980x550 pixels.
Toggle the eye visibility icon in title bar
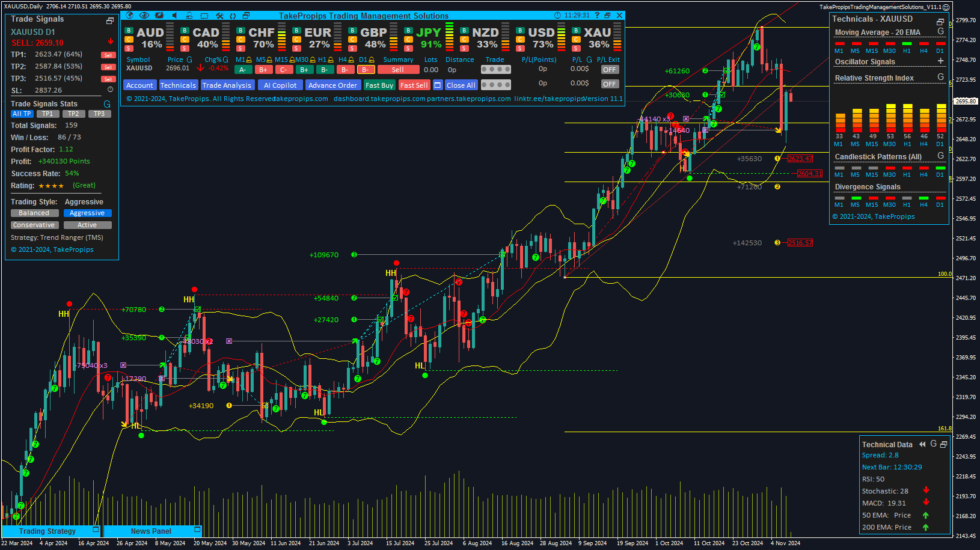point(144,16)
